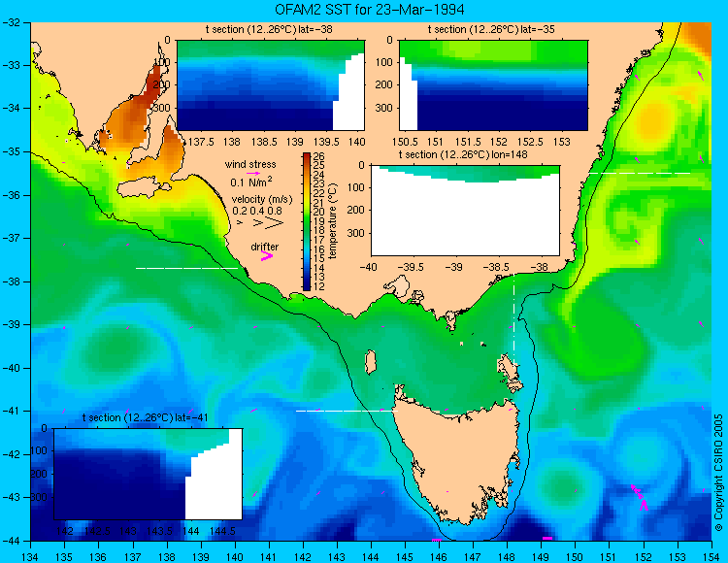728x563 pixels.
Task: Click the CSIRO 2005 copyright text
Action: tap(718, 473)
